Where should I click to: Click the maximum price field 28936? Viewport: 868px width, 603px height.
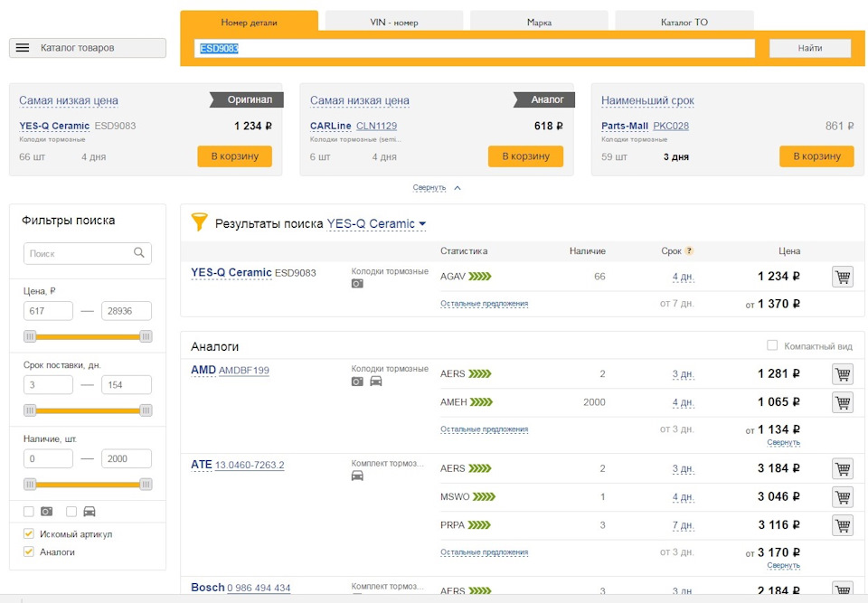click(x=127, y=311)
